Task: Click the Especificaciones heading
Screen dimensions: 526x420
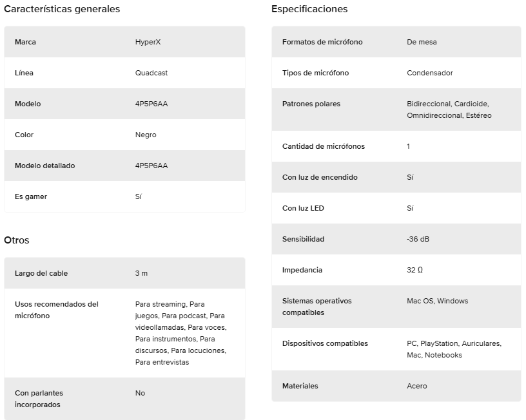Action: pos(309,9)
